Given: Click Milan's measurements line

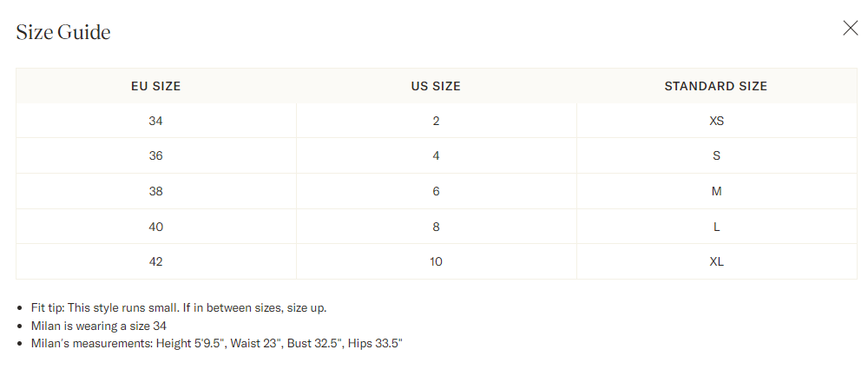Looking at the screenshot, I should click(216, 344).
